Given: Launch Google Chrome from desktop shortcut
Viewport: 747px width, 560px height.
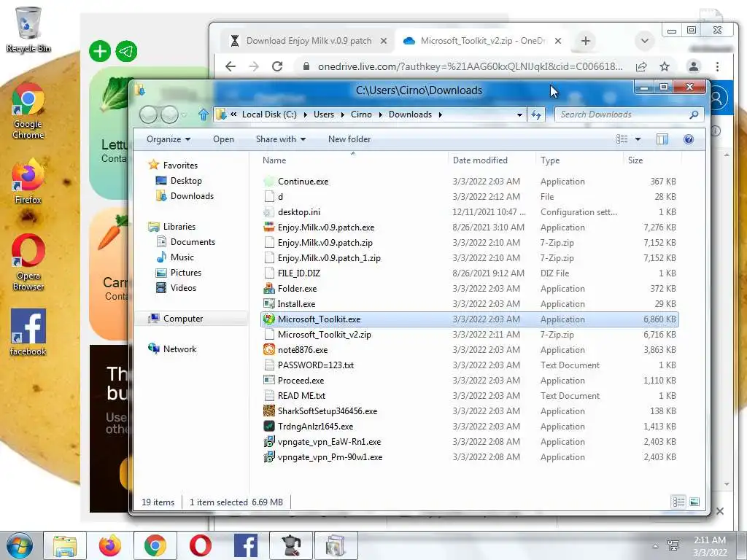Looking at the screenshot, I should click(x=28, y=111).
